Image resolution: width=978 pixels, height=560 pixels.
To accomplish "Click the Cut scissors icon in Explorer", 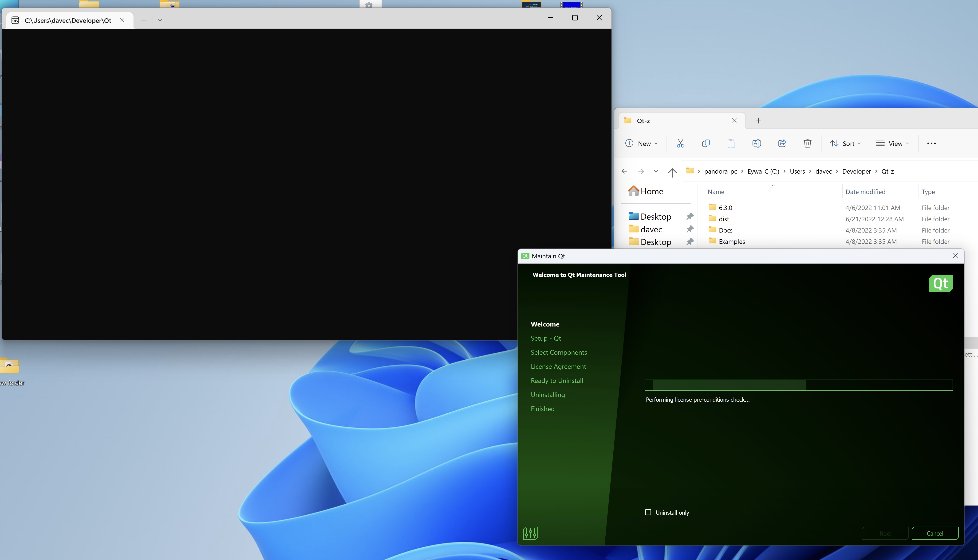I will [x=680, y=144].
